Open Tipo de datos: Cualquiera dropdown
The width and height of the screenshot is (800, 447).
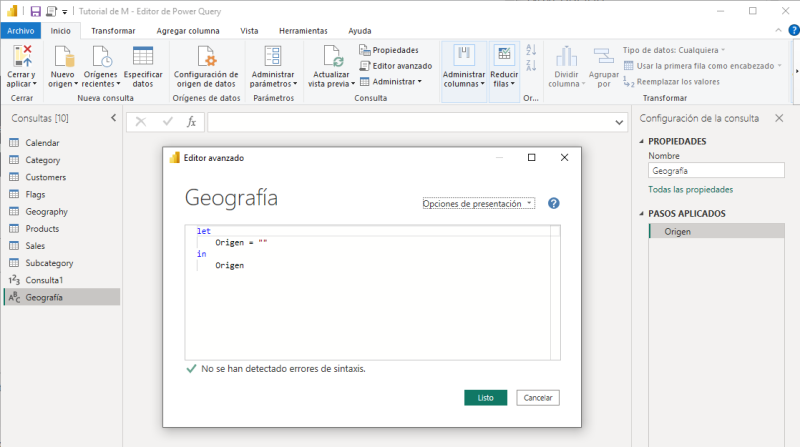coord(673,50)
